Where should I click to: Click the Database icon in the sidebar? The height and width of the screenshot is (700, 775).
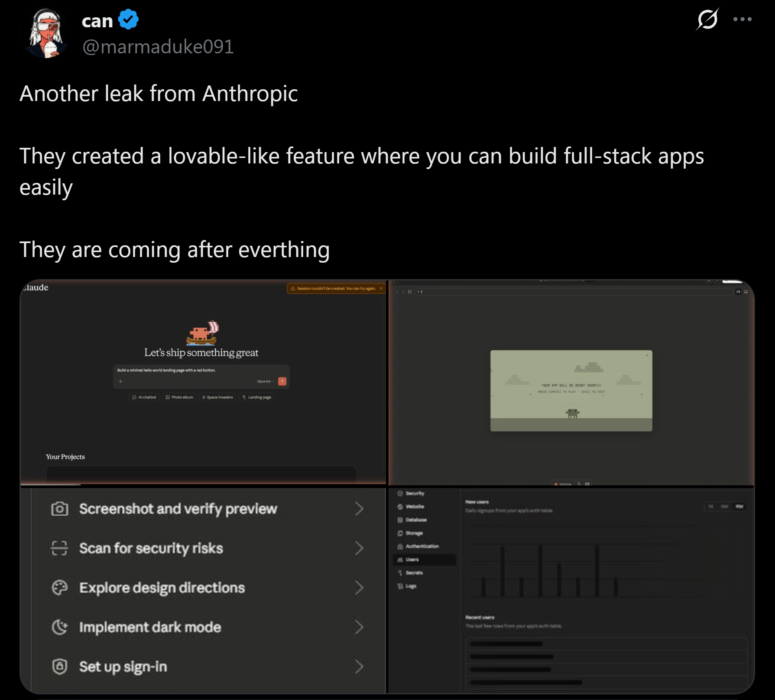[400, 520]
